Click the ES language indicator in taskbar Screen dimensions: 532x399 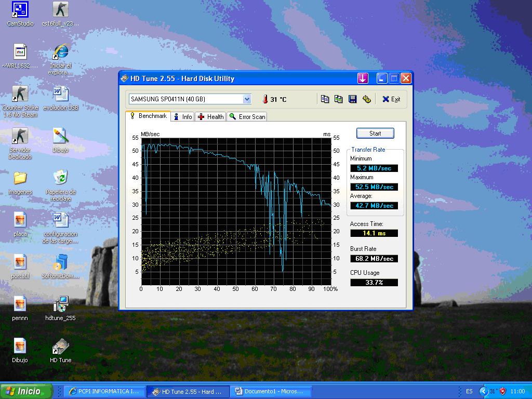pyautogui.click(x=469, y=391)
